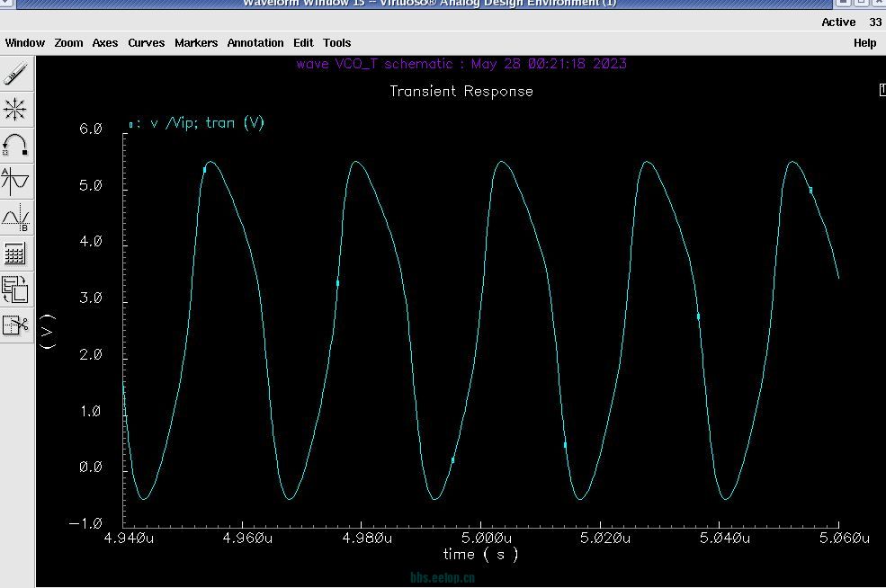Open the Curves menu
This screenshot has width=886, height=588.
147,43
